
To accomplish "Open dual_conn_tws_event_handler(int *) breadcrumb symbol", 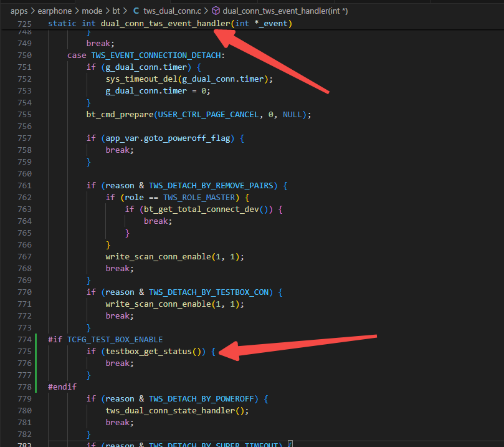I will click(285, 11).
